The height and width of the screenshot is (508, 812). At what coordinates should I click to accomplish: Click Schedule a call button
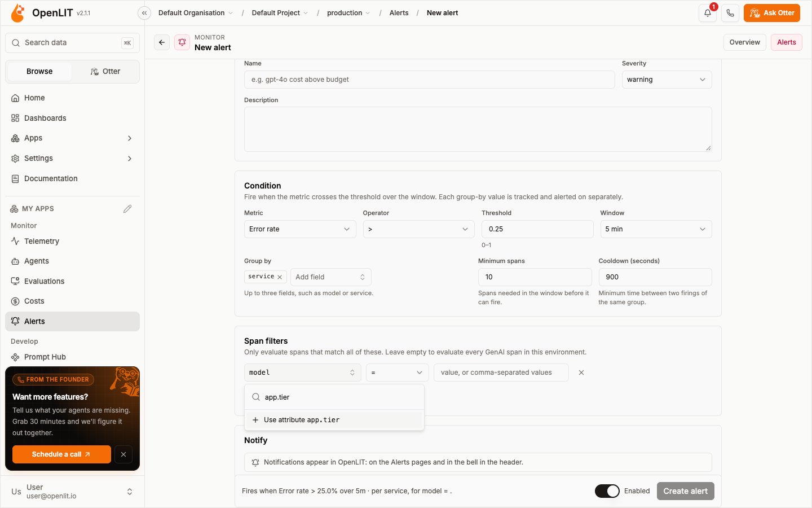pyautogui.click(x=61, y=454)
